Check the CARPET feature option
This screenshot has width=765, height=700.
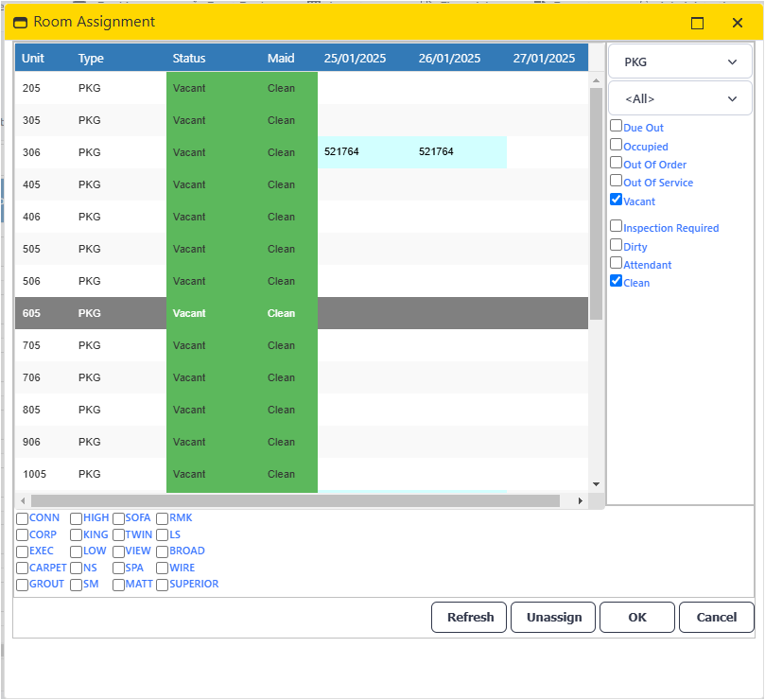pos(22,569)
